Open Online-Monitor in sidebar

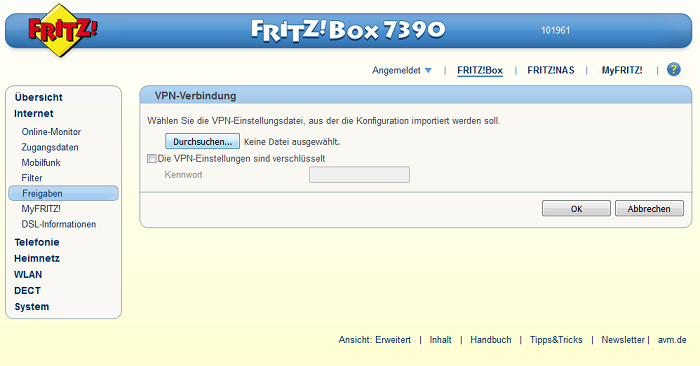point(51,132)
